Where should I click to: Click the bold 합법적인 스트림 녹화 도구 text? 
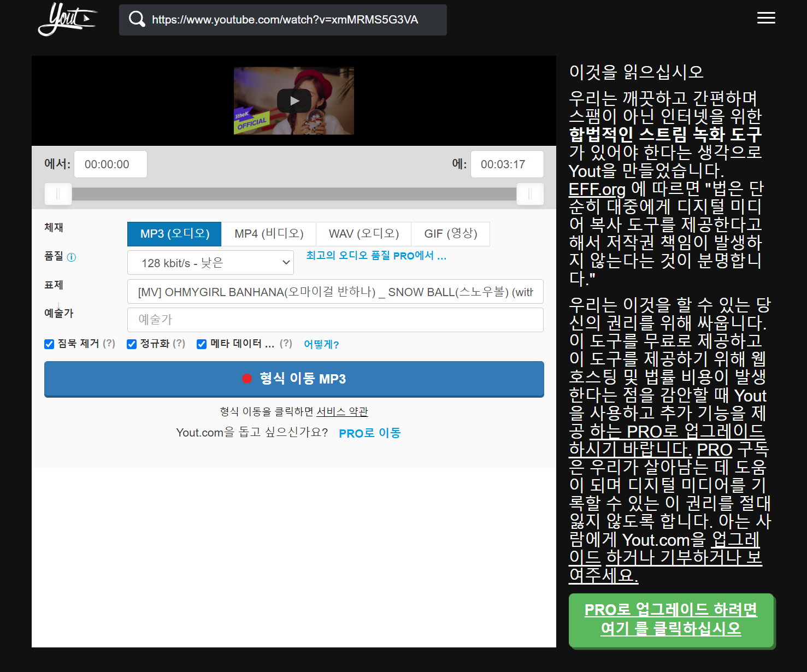665,134
